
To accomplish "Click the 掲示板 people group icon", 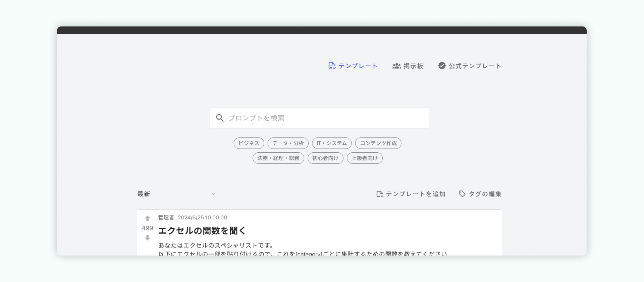I will [x=397, y=66].
